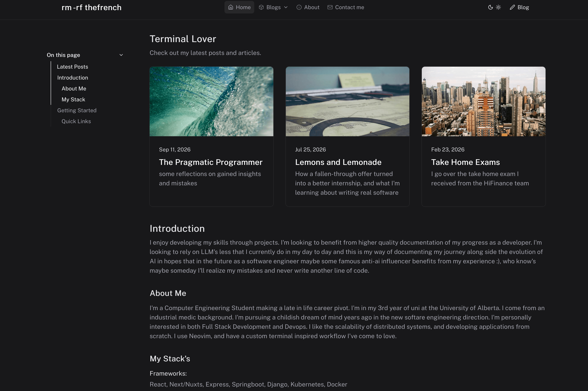Open the city skyline post thumbnail
The image size is (588, 391).
click(484, 102)
